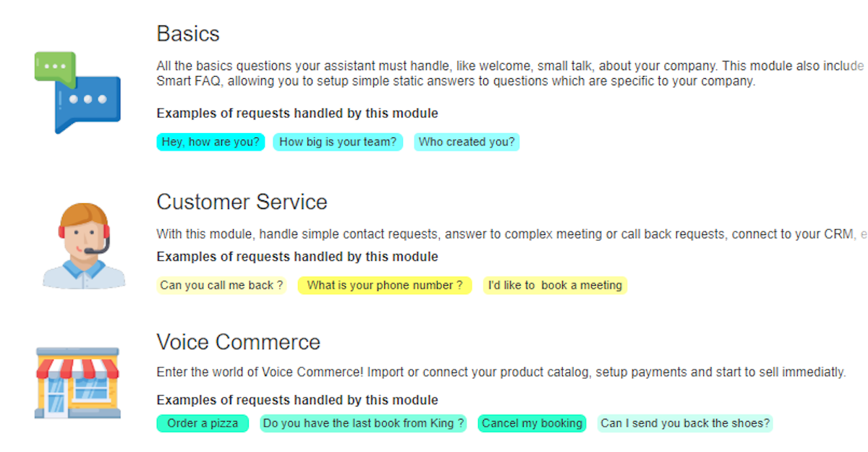Viewport: 868px width, 452px height.
Task: Select the "Hey, how are you?" example
Action: click(x=210, y=142)
